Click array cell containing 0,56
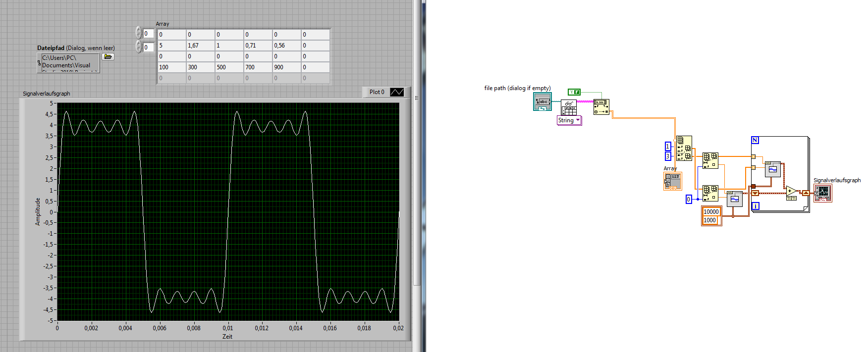 [x=287, y=46]
